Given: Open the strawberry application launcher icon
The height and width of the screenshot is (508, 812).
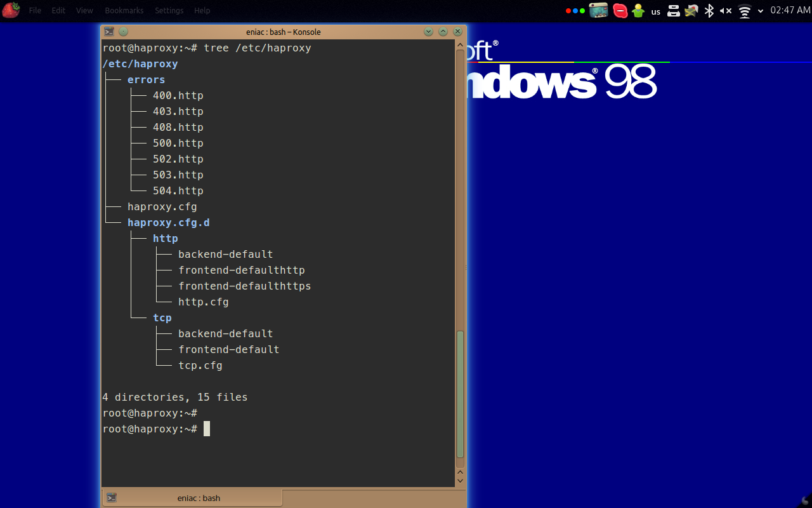Looking at the screenshot, I should click(11, 10).
